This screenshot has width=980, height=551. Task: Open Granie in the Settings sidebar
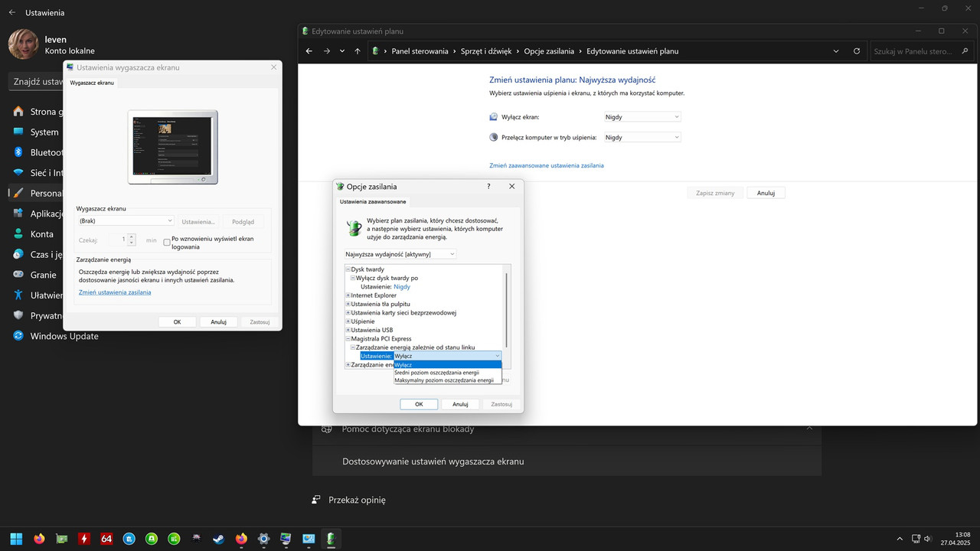[x=44, y=275]
